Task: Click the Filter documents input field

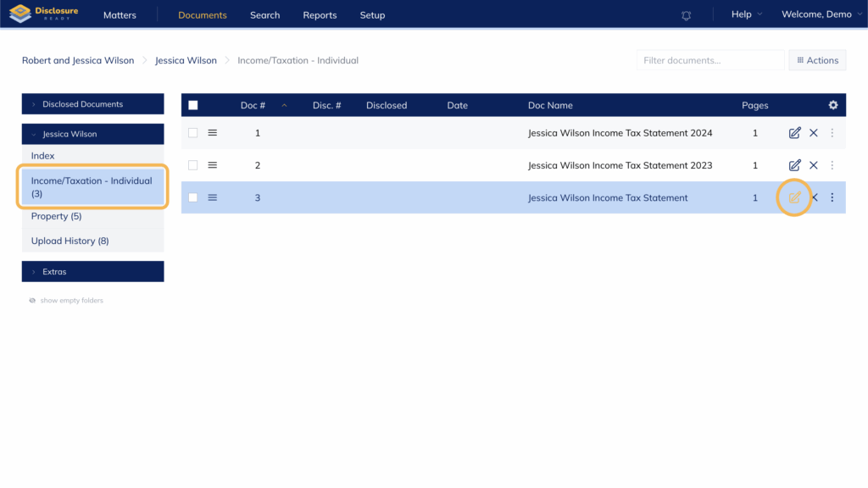Action: [709, 60]
